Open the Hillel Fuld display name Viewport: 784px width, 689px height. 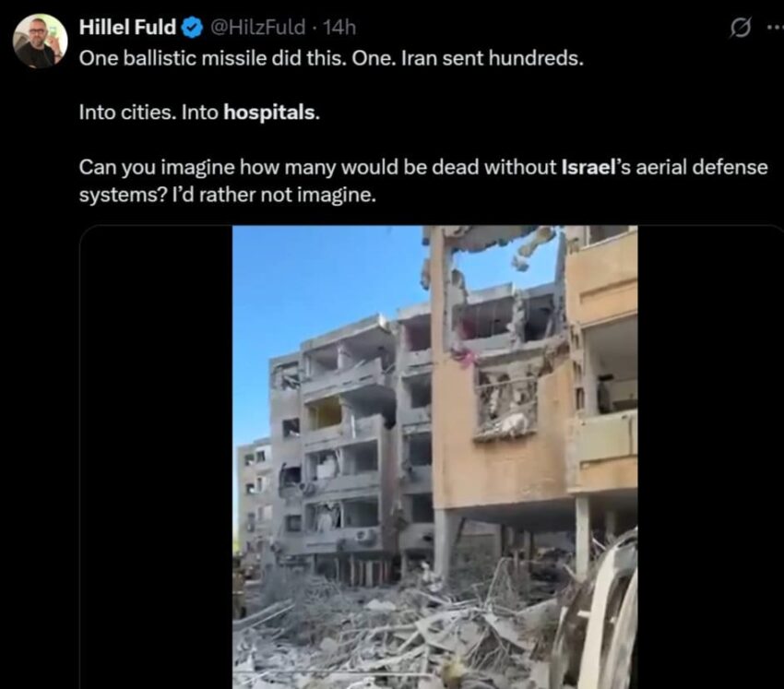pos(127,27)
